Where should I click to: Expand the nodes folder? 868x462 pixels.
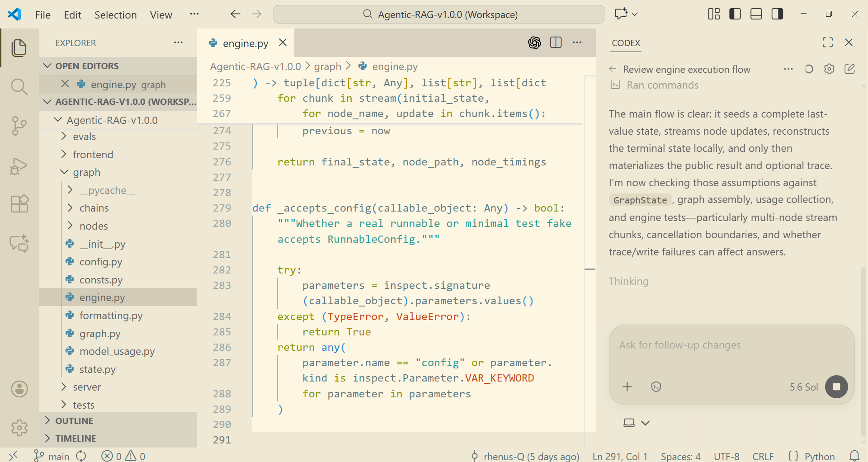(x=118, y=226)
